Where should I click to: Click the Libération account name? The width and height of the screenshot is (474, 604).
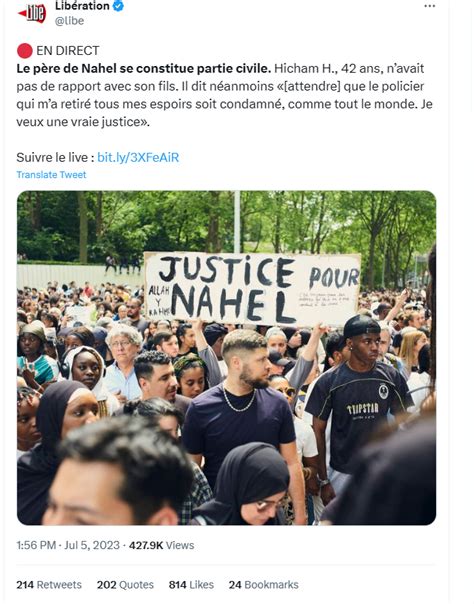(82, 6)
